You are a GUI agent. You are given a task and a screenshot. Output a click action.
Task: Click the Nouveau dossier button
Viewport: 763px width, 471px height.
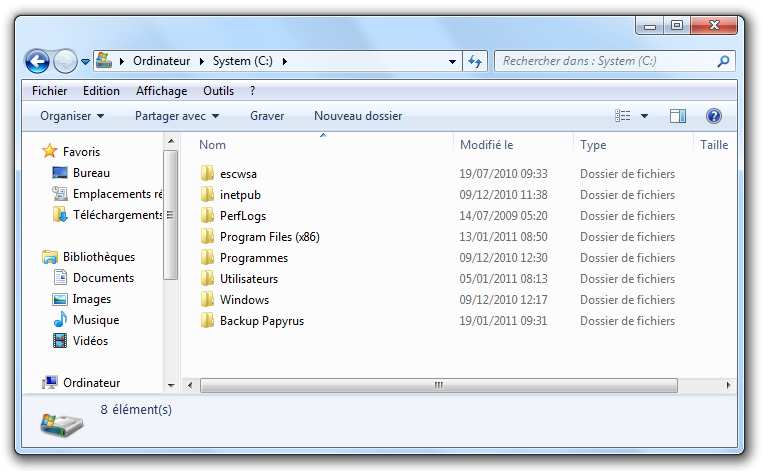(358, 116)
